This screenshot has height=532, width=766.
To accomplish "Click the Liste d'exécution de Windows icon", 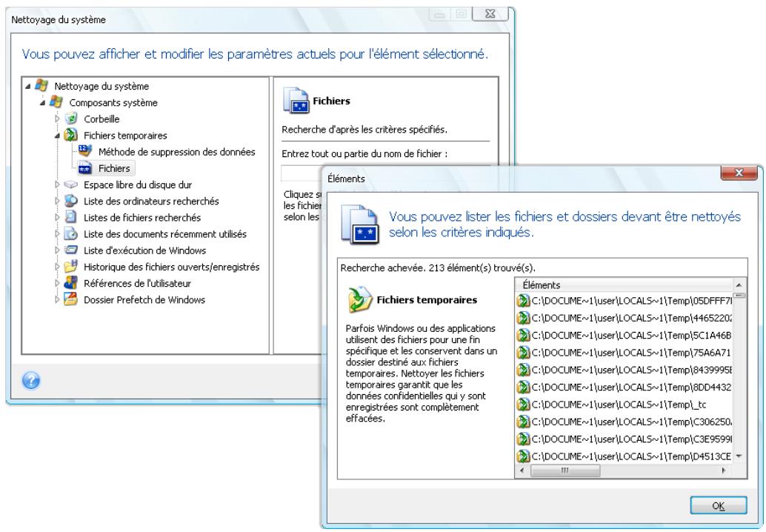I will click(x=71, y=250).
